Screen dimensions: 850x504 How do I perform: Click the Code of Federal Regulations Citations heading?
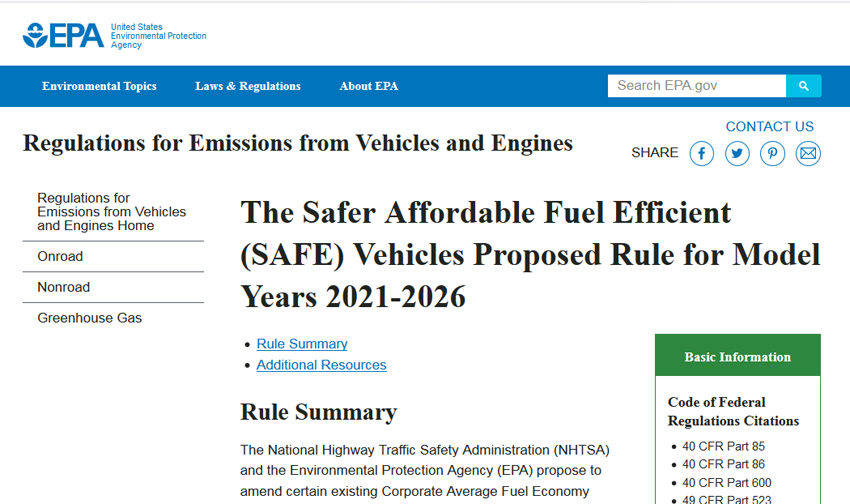733,411
